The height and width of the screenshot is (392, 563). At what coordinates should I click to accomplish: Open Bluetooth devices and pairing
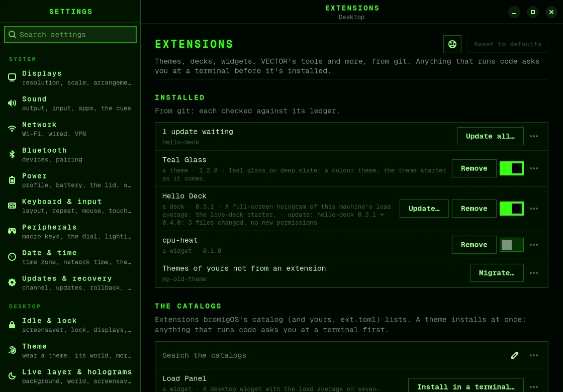70,154
